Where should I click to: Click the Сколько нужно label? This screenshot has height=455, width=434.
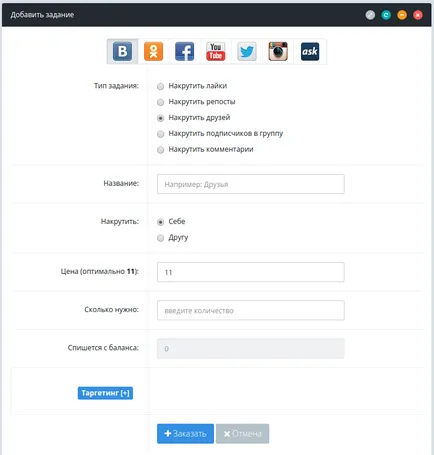(x=111, y=310)
